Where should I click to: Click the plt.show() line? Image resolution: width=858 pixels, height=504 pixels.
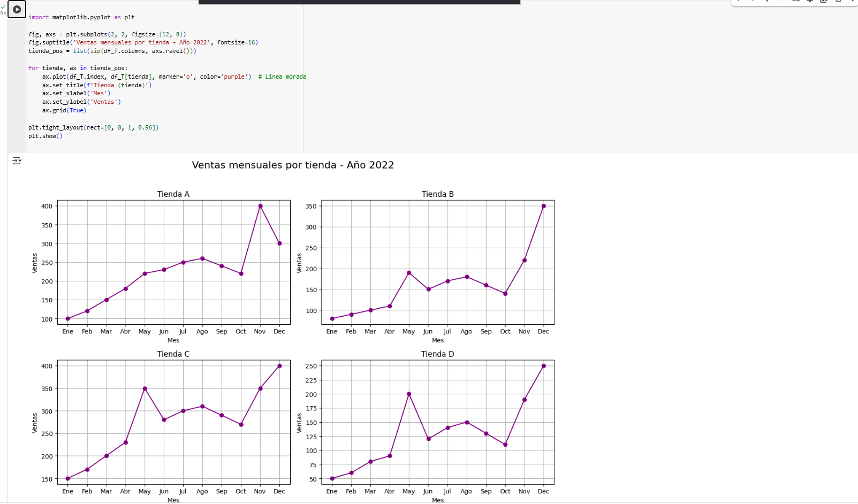(x=45, y=136)
